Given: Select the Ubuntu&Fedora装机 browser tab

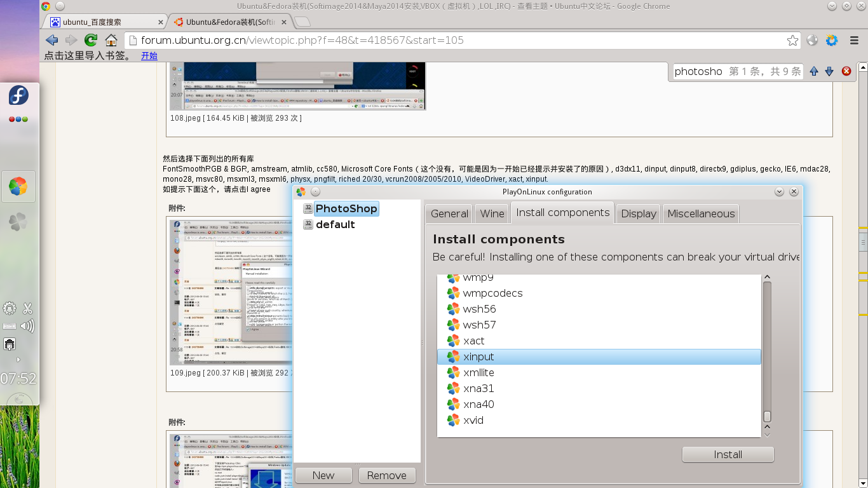Looking at the screenshot, I should (x=230, y=22).
